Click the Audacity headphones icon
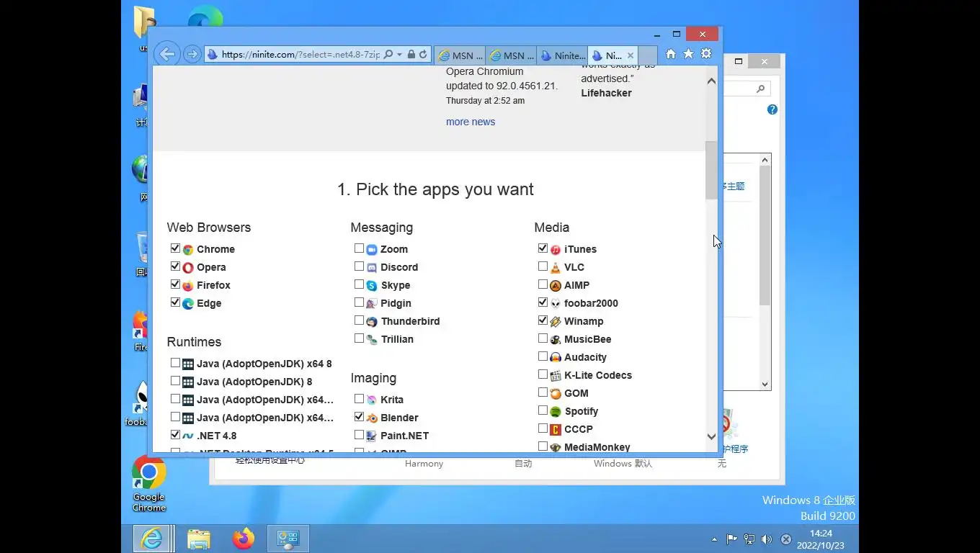This screenshot has width=980, height=553. (x=556, y=357)
